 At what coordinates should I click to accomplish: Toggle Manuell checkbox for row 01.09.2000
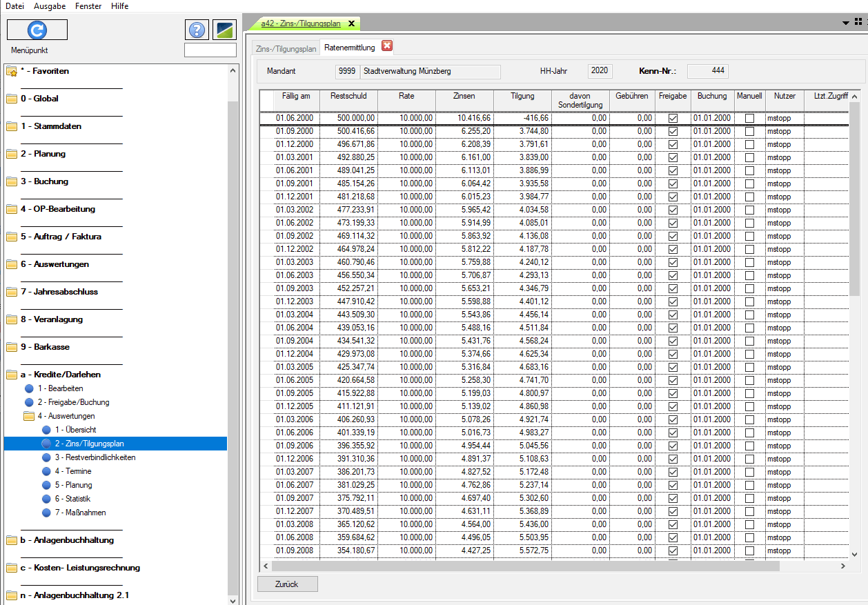coord(749,131)
